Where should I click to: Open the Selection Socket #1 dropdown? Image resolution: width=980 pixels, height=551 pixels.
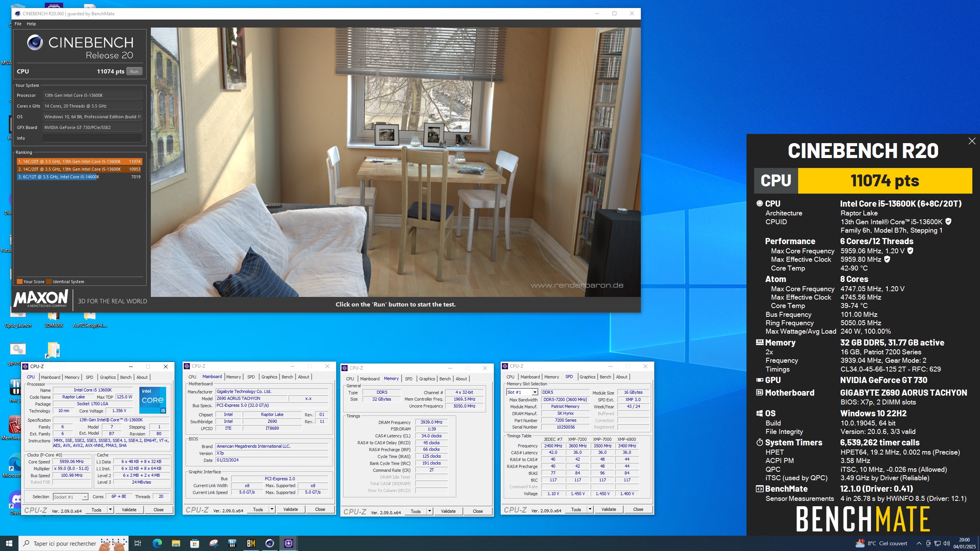tap(70, 497)
